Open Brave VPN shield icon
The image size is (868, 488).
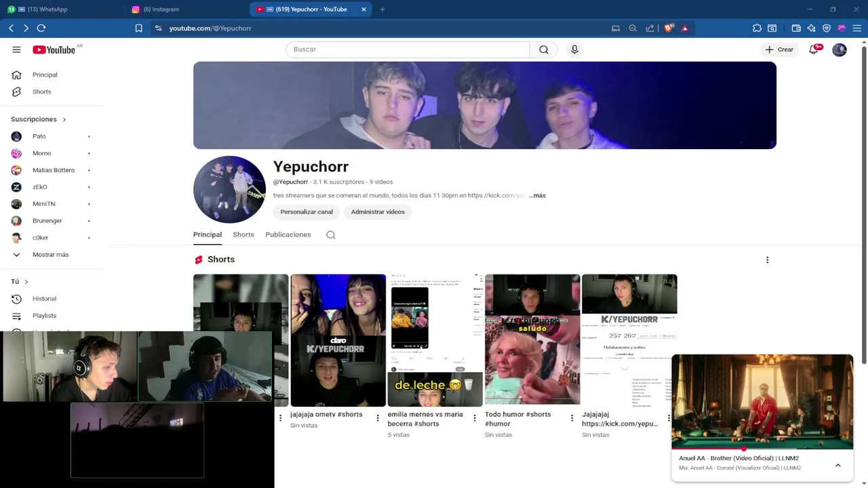point(826,28)
